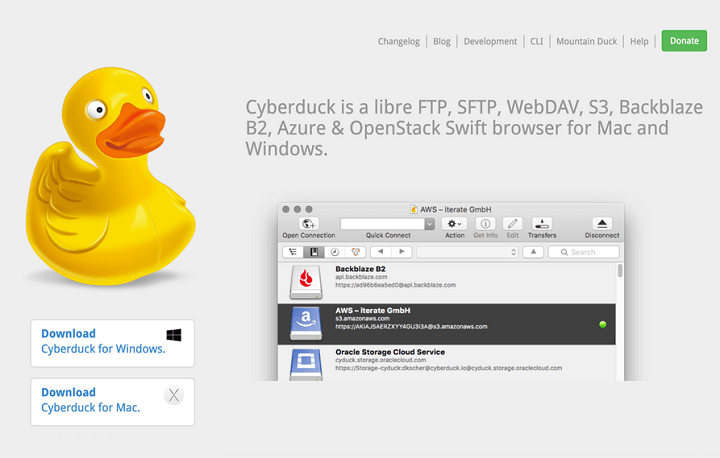Click the headline text about Cyberduck

[474, 128]
